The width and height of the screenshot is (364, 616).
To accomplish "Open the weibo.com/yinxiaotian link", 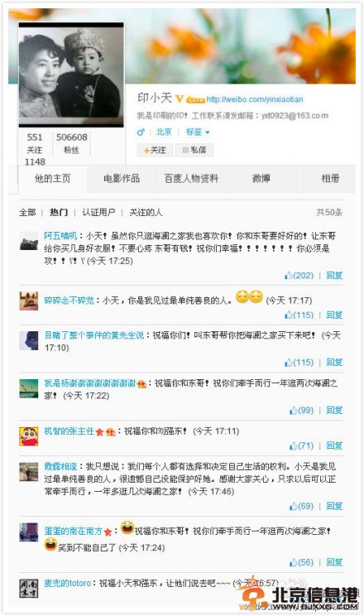I will [x=255, y=99].
